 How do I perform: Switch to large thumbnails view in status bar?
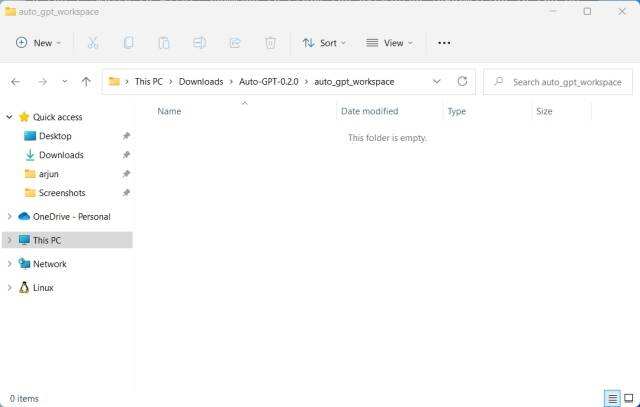628,398
